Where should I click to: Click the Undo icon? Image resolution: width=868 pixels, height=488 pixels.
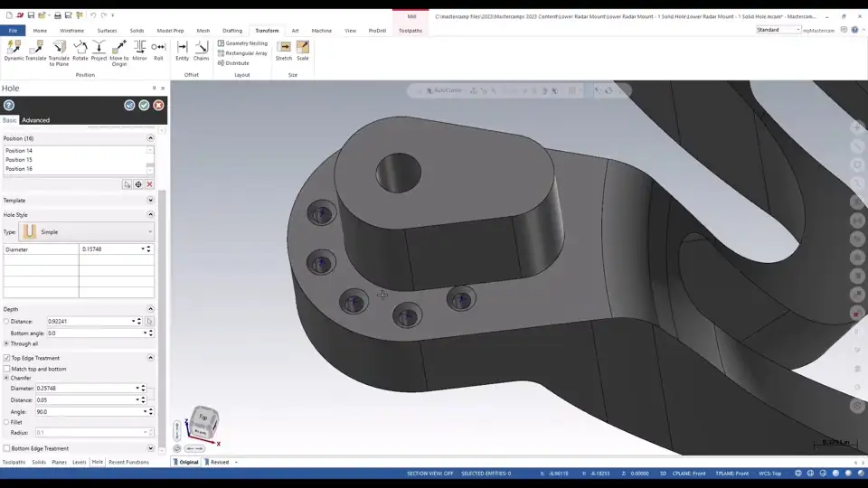click(93, 15)
